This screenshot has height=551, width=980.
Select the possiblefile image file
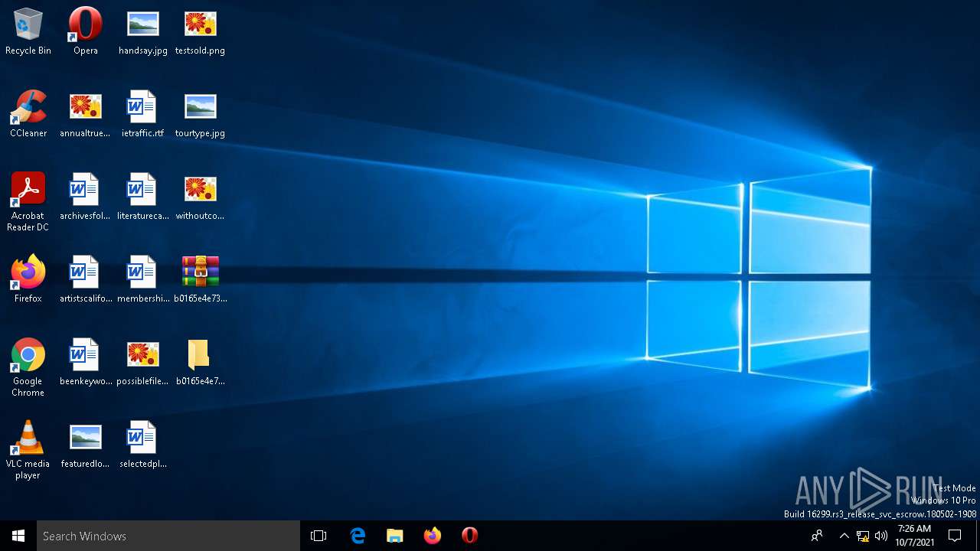point(143,362)
